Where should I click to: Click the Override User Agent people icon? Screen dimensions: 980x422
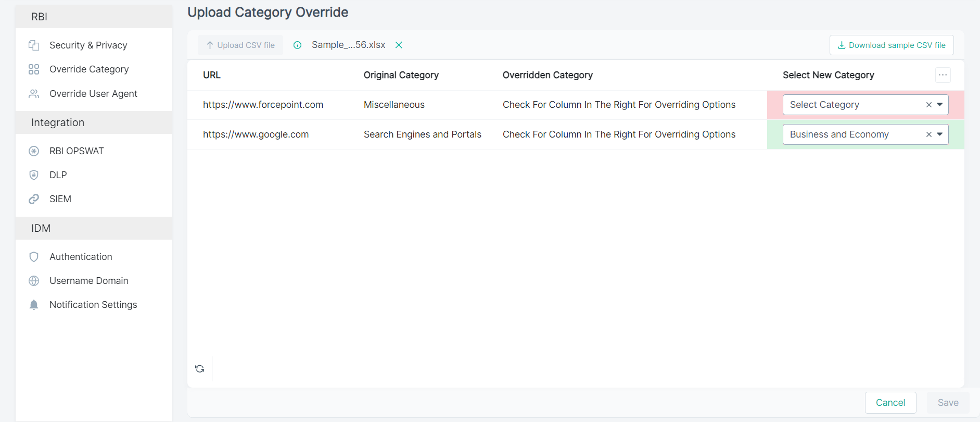pos(34,94)
